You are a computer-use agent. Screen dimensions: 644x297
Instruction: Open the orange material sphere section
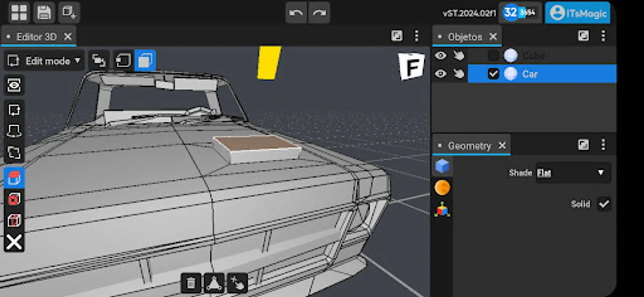[443, 187]
